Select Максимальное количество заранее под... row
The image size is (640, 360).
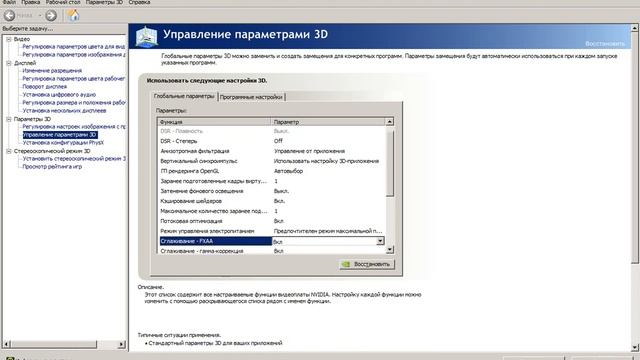271,211
